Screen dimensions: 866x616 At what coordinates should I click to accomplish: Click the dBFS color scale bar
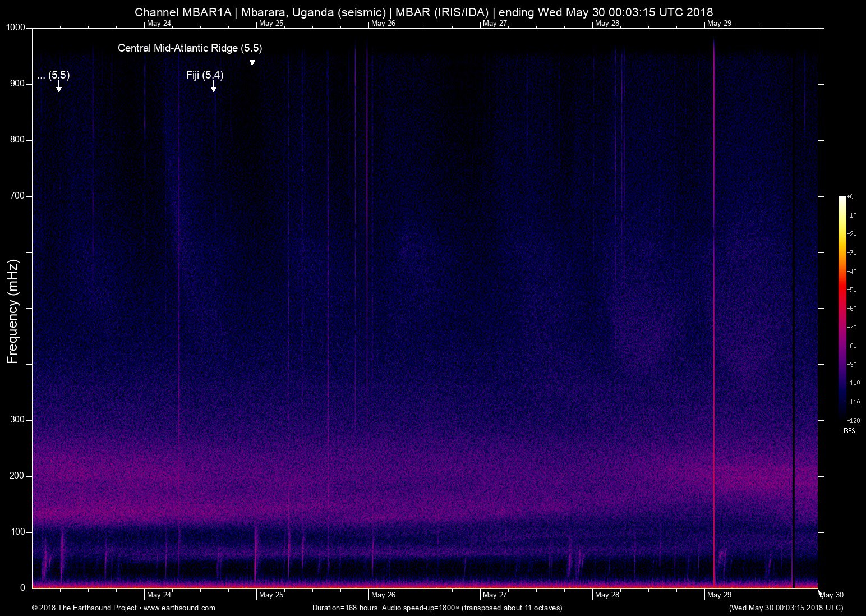click(842, 307)
